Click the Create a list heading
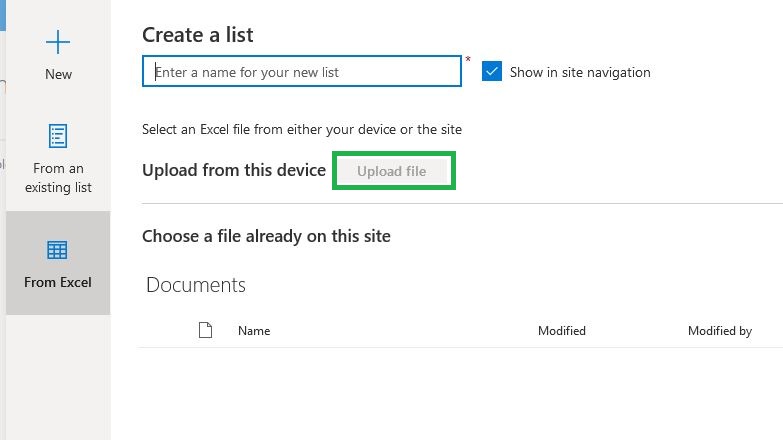 [x=198, y=35]
